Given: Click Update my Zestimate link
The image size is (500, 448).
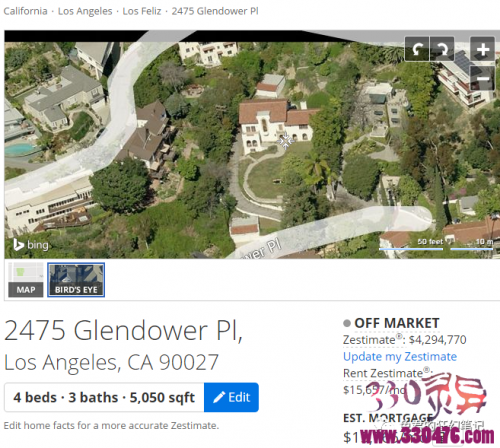Looking at the screenshot, I should coord(400,357).
